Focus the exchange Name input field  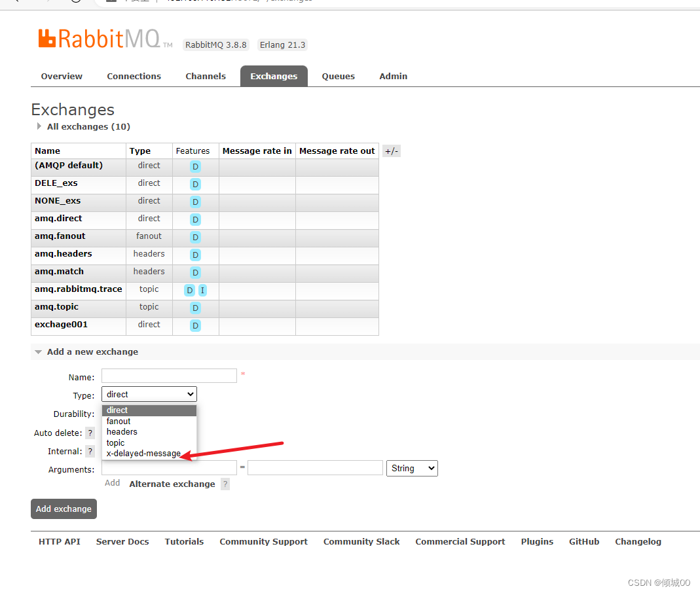coord(169,376)
